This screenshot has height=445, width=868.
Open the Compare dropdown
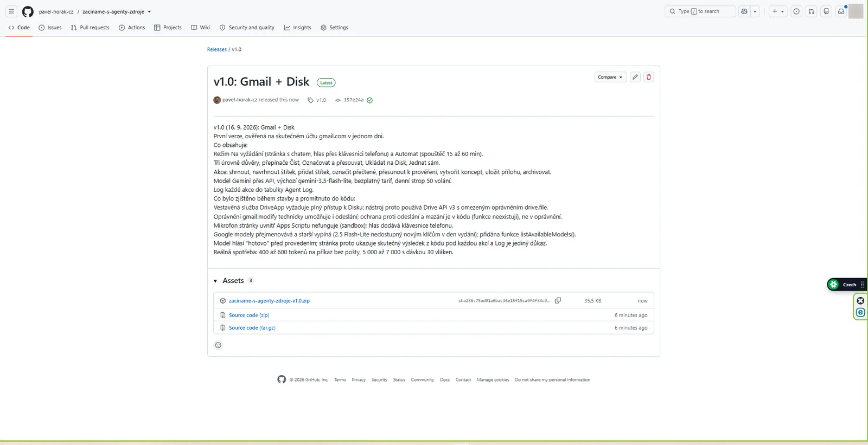coord(610,77)
